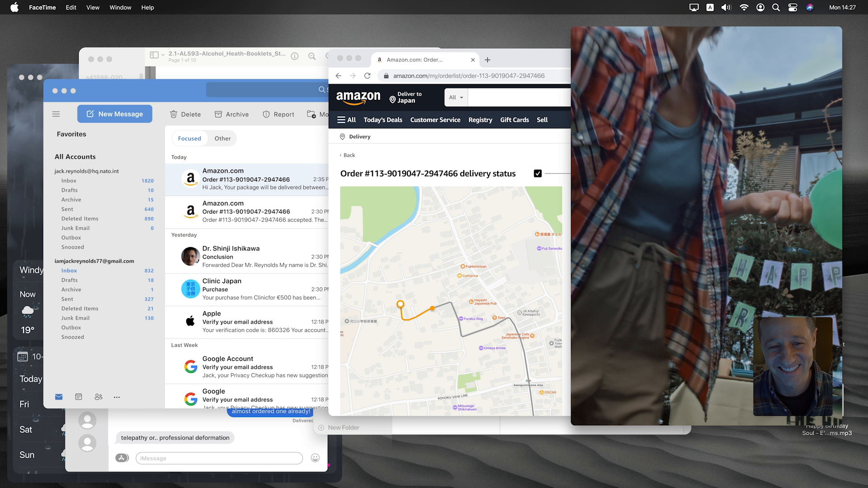
Task: Open the FaceTime menu
Action: 42,7
